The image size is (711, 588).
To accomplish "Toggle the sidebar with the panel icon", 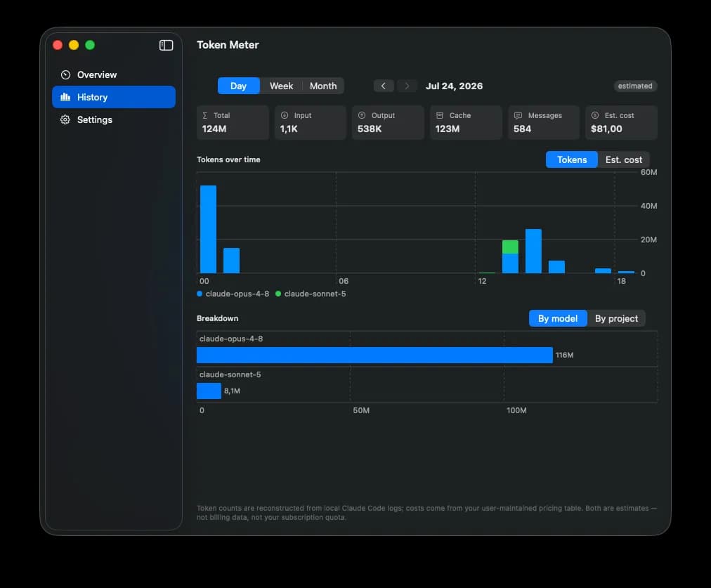I will pos(166,46).
